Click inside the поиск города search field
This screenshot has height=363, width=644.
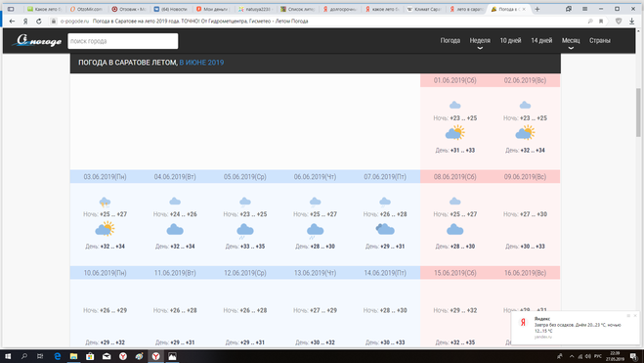click(x=123, y=41)
